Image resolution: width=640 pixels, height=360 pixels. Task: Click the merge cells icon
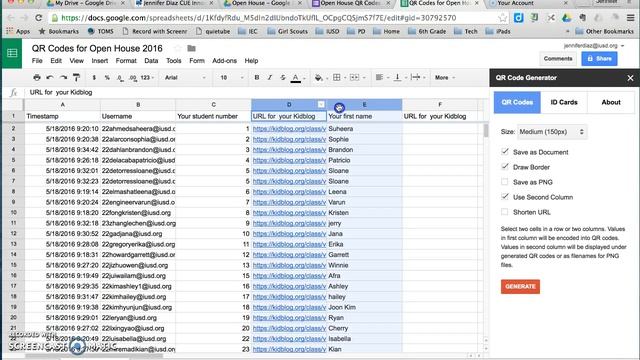(354, 77)
